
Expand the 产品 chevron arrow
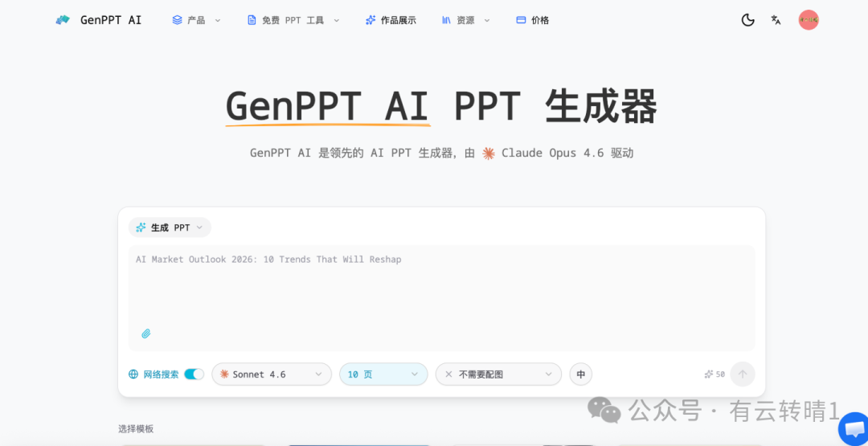click(218, 20)
